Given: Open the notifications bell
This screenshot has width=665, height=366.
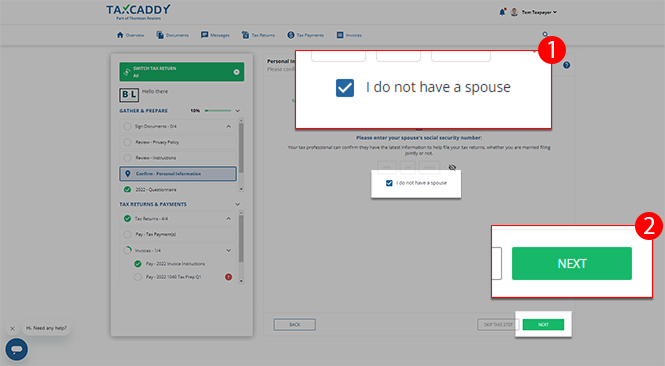Looking at the screenshot, I should [x=502, y=12].
